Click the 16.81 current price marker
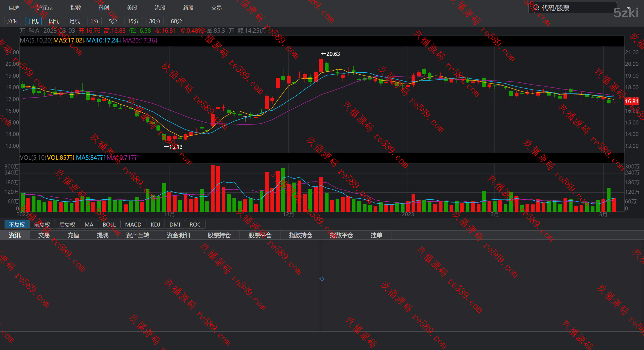Viewport: 644px width, 350px height. pyautogui.click(x=631, y=102)
